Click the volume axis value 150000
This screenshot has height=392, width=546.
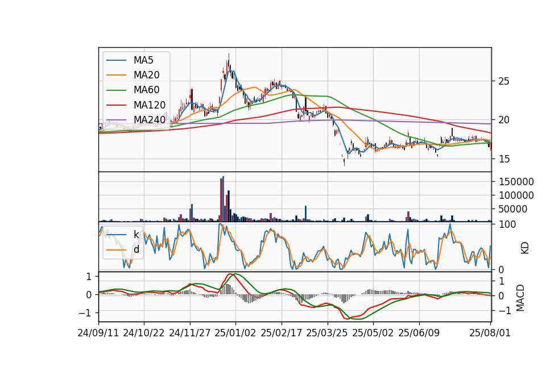[516, 182]
